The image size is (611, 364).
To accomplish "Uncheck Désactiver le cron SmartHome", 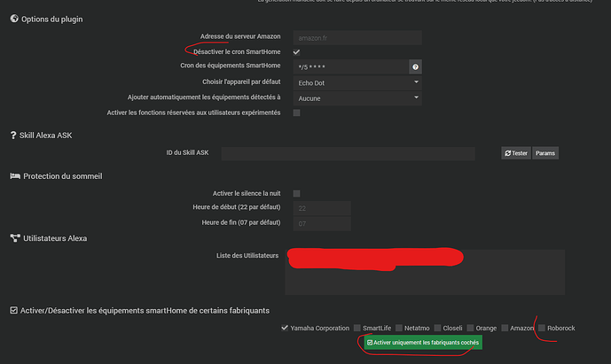I will click(296, 51).
